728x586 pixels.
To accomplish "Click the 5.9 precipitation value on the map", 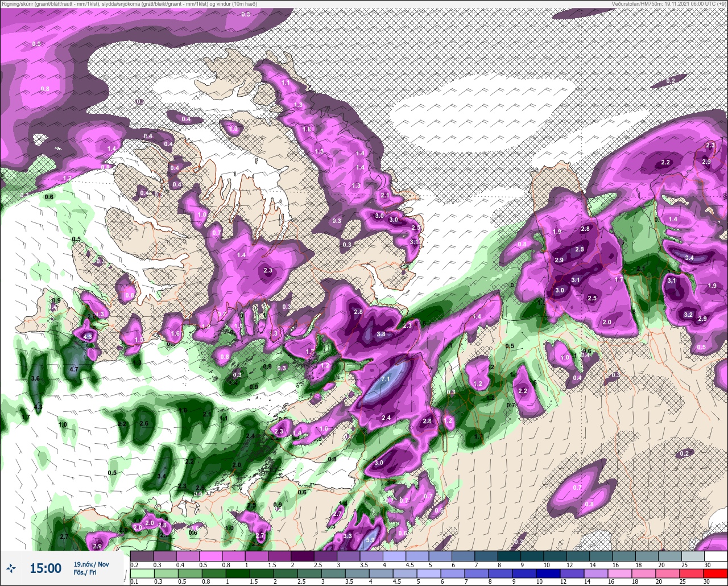I will click(x=370, y=540).
